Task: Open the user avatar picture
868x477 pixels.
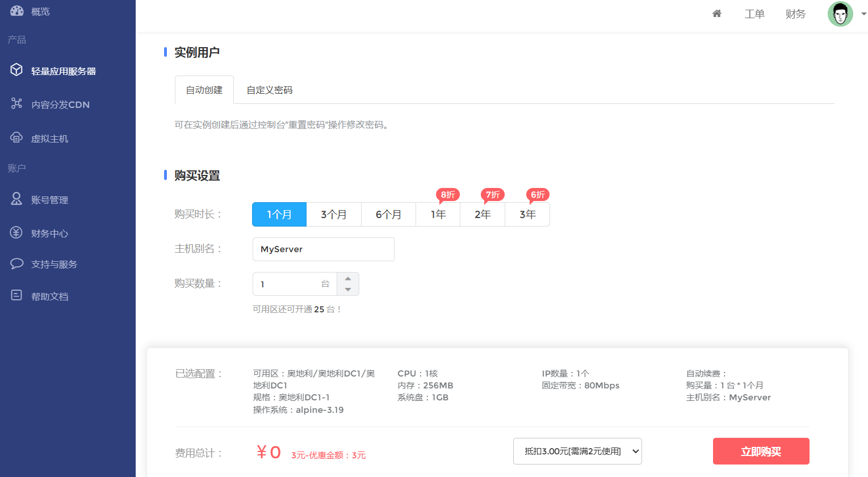Action: (840, 14)
